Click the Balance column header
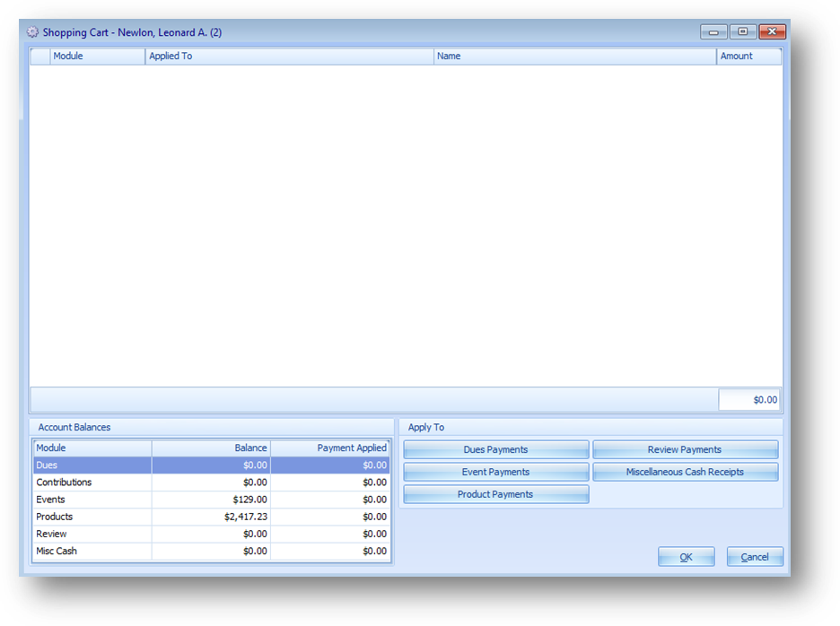The image size is (840, 626). 211,448
